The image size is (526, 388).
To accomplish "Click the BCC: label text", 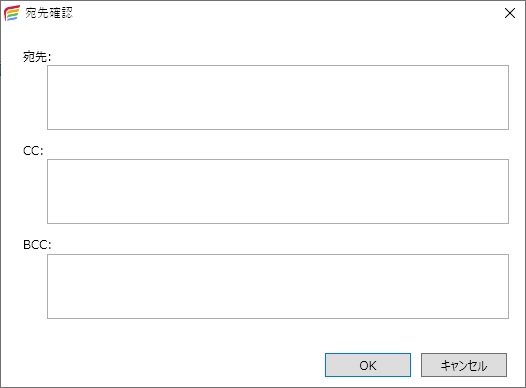I will 37,244.
